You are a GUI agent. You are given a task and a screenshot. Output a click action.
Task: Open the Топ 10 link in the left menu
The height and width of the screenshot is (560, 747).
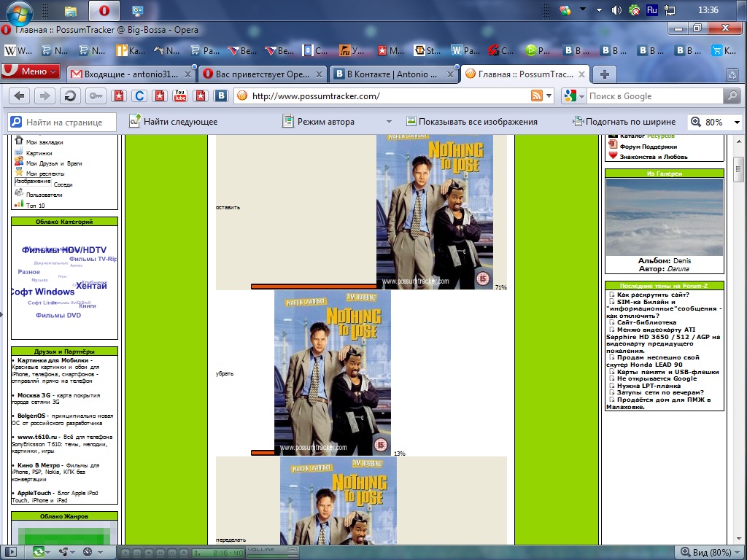click(35, 206)
